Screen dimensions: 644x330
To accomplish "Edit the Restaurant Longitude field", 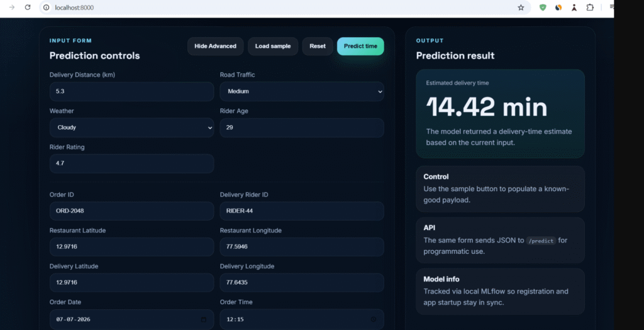I will coord(302,246).
